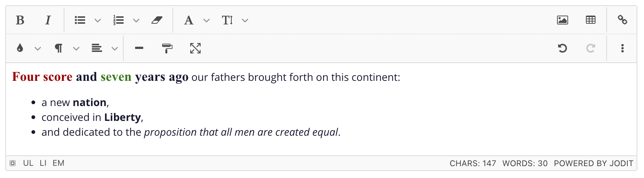The image size is (644, 178).
Task: Select the copy format paint roller
Action: click(167, 48)
